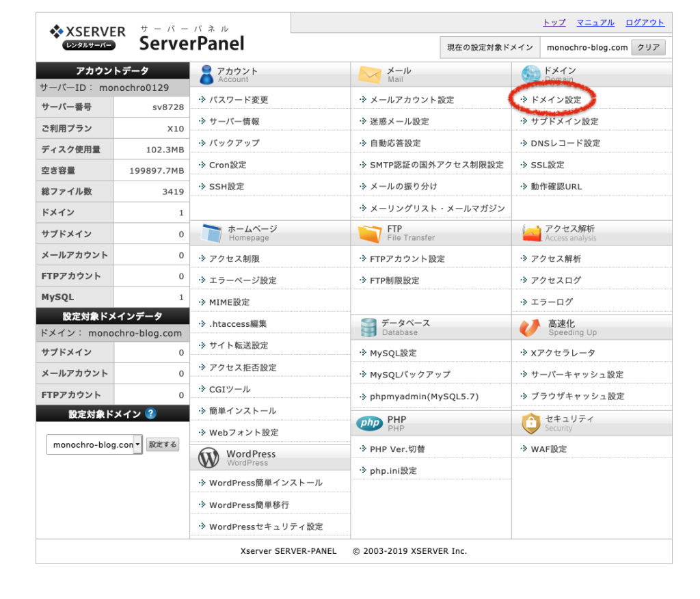The height and width of the screenshot is (599, 700).
Task: Open PHP Ver.切替
Action: tap(397, 449)
